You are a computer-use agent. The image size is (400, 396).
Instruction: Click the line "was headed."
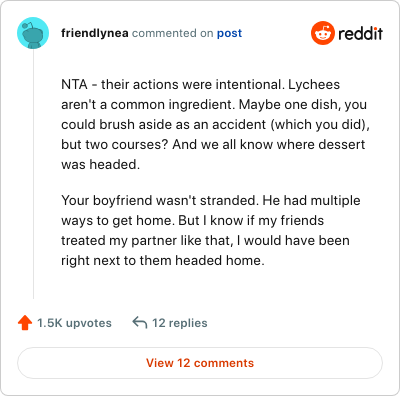[100, 165]
